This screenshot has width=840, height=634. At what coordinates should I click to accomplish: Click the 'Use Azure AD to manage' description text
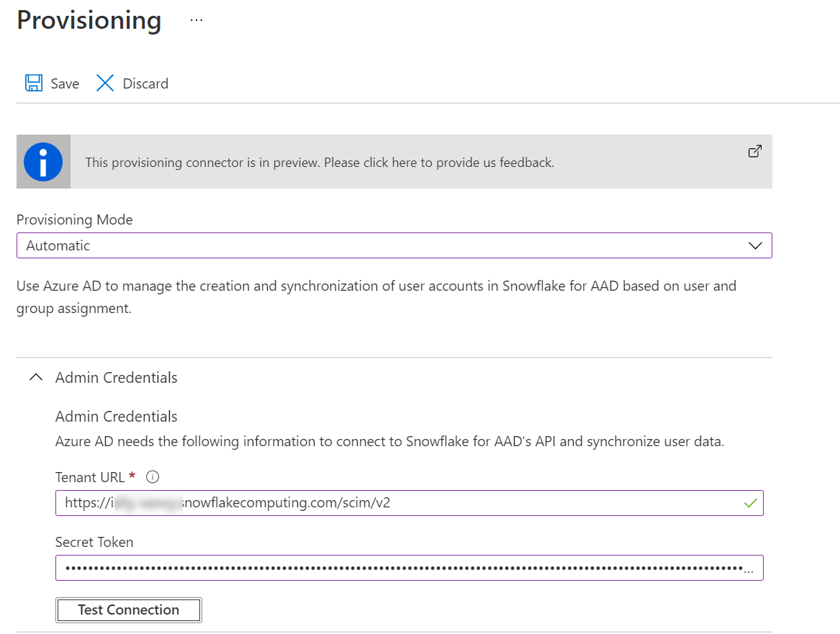coord(376,297)
